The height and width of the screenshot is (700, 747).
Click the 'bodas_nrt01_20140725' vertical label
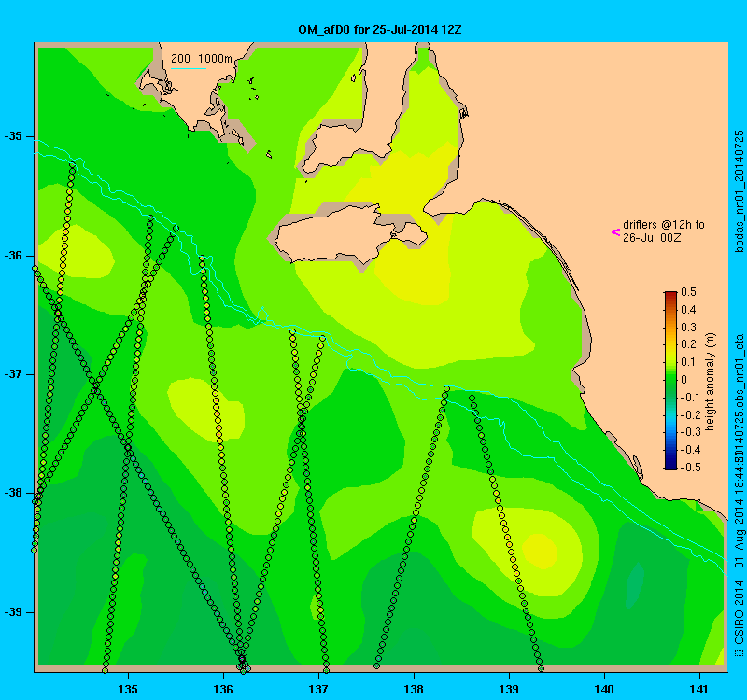[739, 191]
